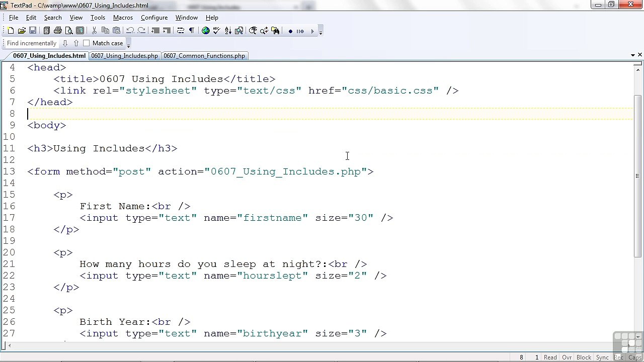Toggle the Read status bar indicator
The image size is (644, 362).
550,357
